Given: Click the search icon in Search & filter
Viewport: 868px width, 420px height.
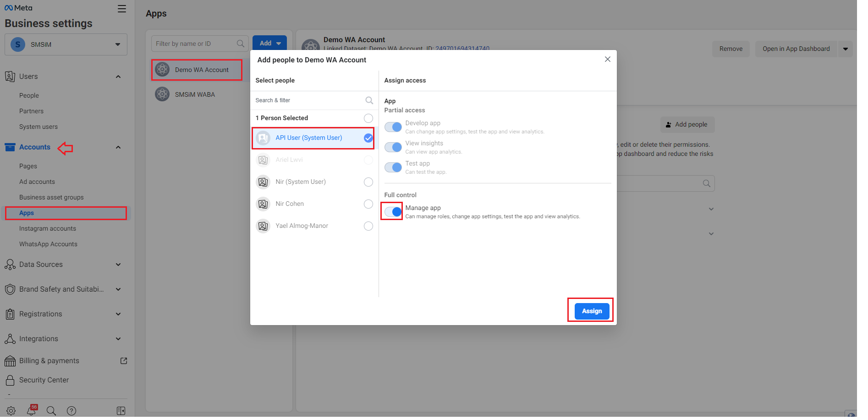Looking at the screenshot, I should tap(369, 100).
